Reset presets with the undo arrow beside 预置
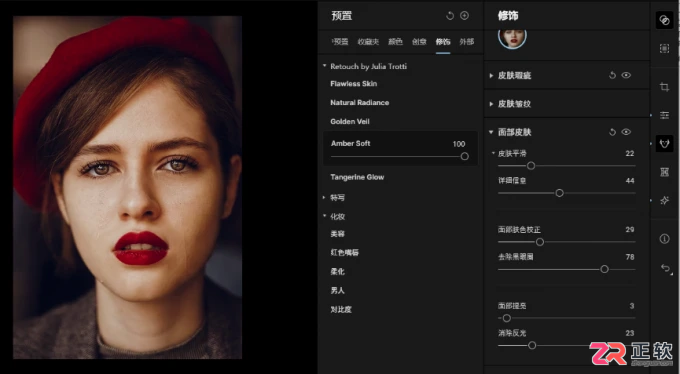This screenshot has height=374, width=680. (450, 16)
